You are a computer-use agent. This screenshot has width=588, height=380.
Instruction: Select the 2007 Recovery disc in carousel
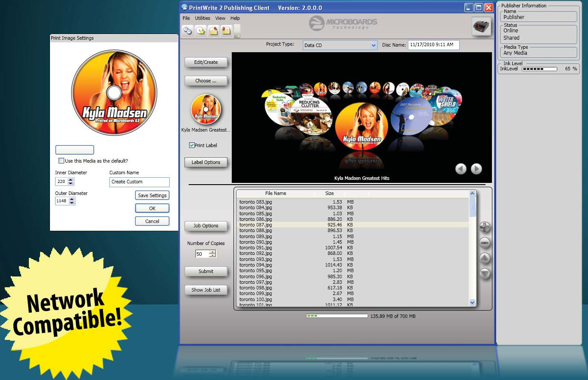411,116
